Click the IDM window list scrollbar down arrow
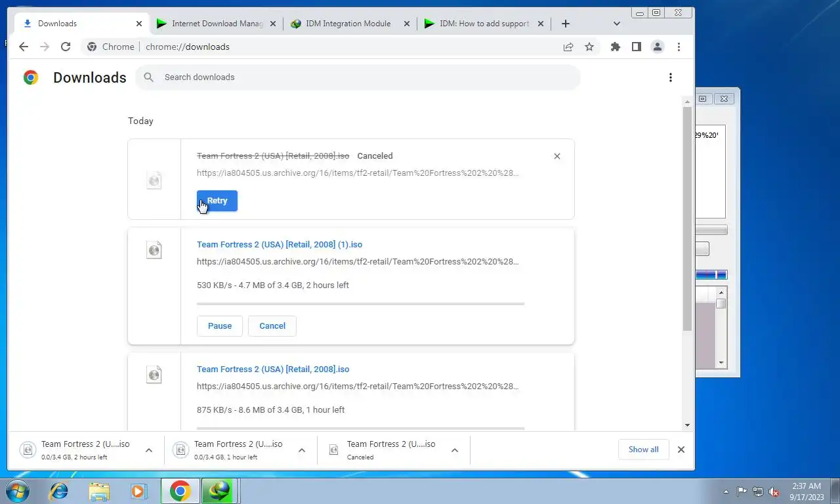Viewport: 840px width, 504px height. (721, 362)
